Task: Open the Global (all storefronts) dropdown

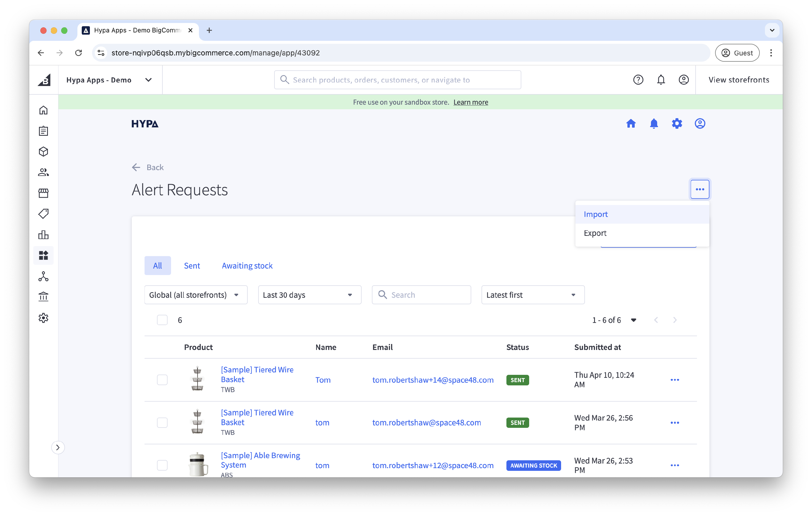Action: tap(196, 295)
